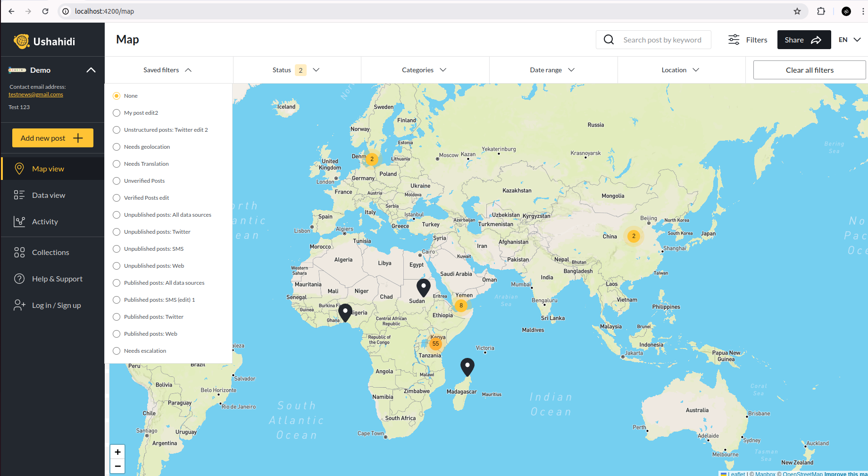This screenshot has height=476, width=868.
Task: Open the 2-post cluster near Denmark
Action: click(x=372, y=159)
